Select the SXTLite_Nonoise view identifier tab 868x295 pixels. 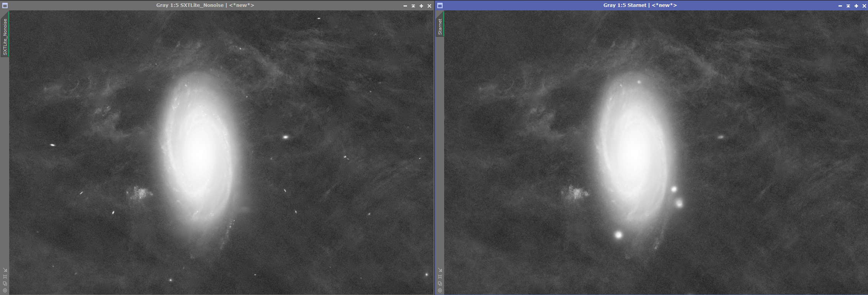pos(5,36)
